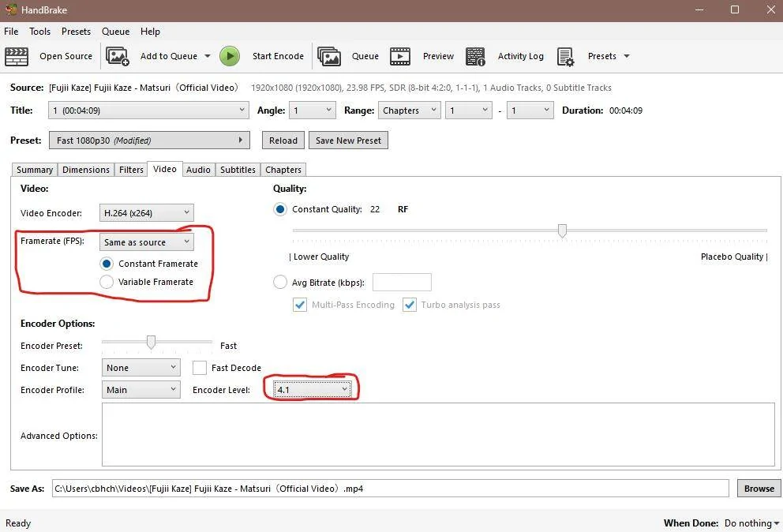Image resolution: width=783 pixels, height=532 pixels.
Task: Click the Encoder Preset slider handle
Action: pyautogui.click(x=151, y=343)
